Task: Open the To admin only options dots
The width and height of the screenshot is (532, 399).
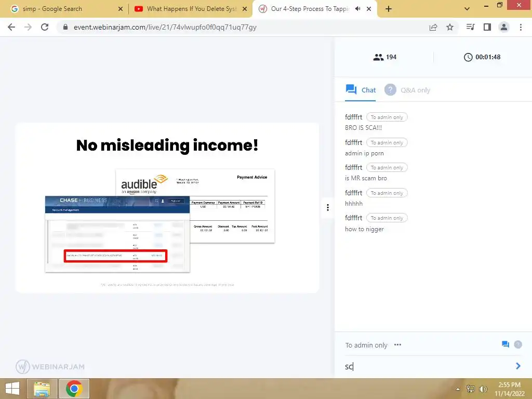Action: point(397,345)
